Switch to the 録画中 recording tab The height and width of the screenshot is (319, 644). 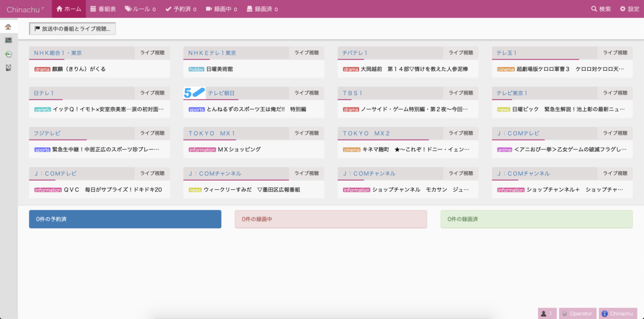pyautogui.click(x=221, y=9)
